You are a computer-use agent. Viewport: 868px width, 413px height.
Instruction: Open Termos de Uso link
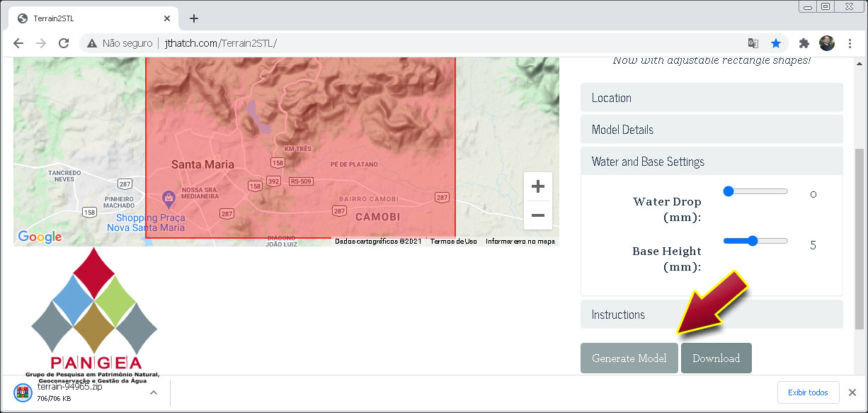coord(453,242)
